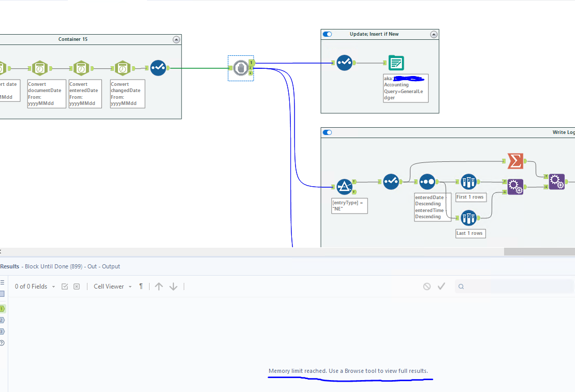Toggle the Update; Insert if New container switch

[x=327, y=34]
